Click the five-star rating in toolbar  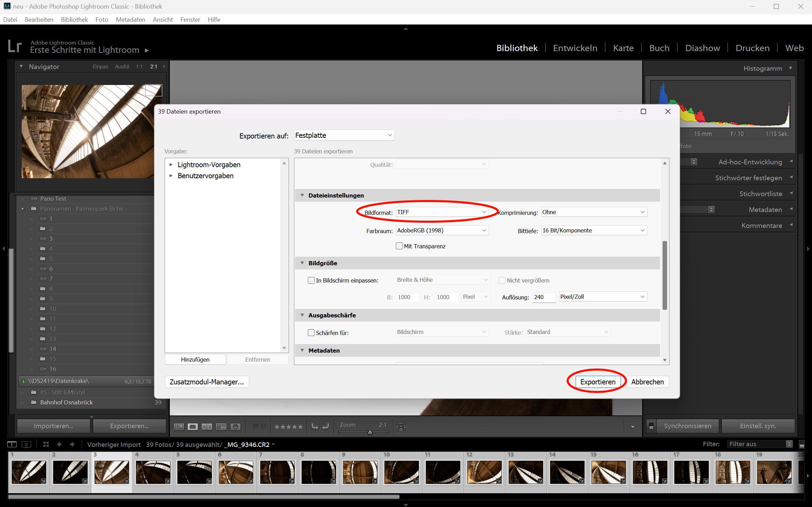[288, 427]
